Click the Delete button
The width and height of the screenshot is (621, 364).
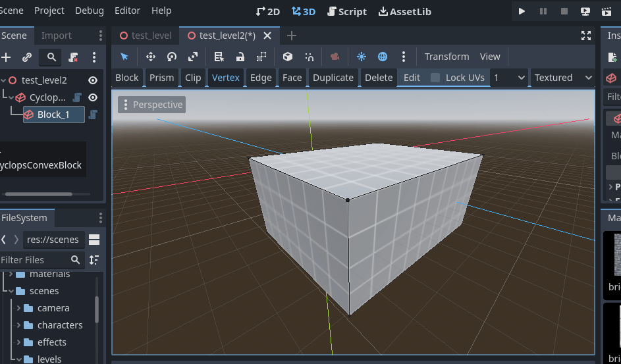coord(379,78)
